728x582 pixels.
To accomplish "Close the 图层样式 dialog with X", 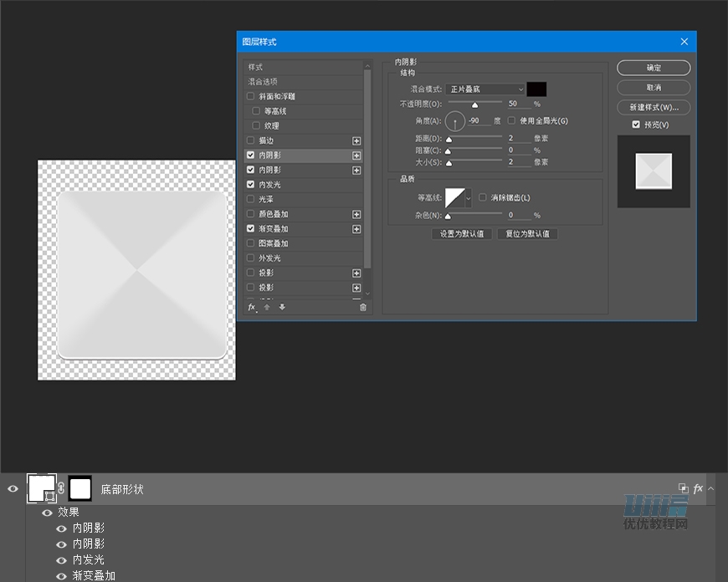I will tap(684, 42).
